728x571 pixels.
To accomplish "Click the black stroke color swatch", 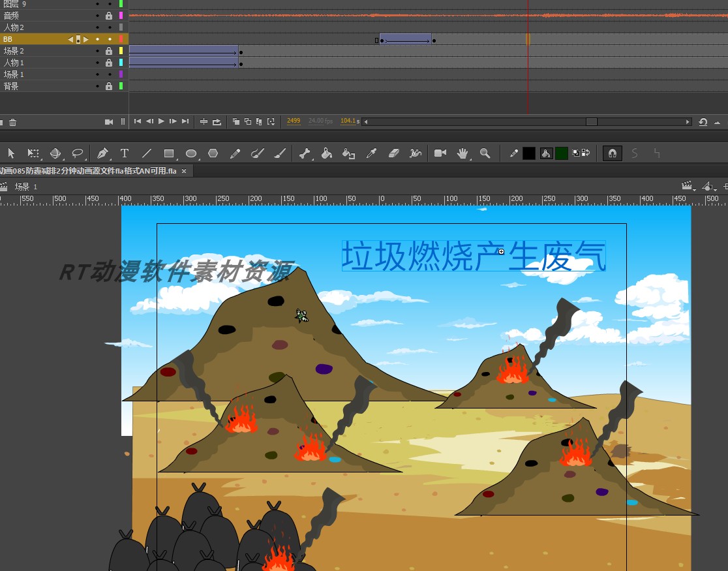I will click(x=528, y=154).
